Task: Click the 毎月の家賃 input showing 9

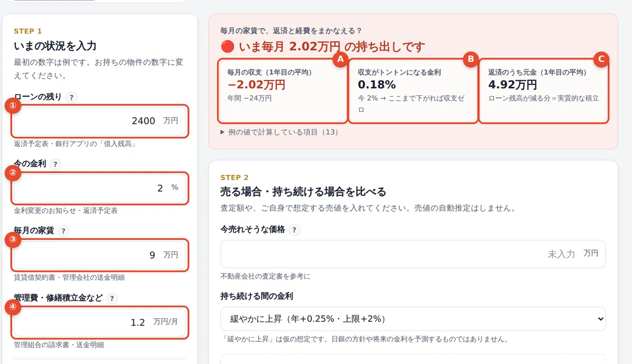Action: 99,255
